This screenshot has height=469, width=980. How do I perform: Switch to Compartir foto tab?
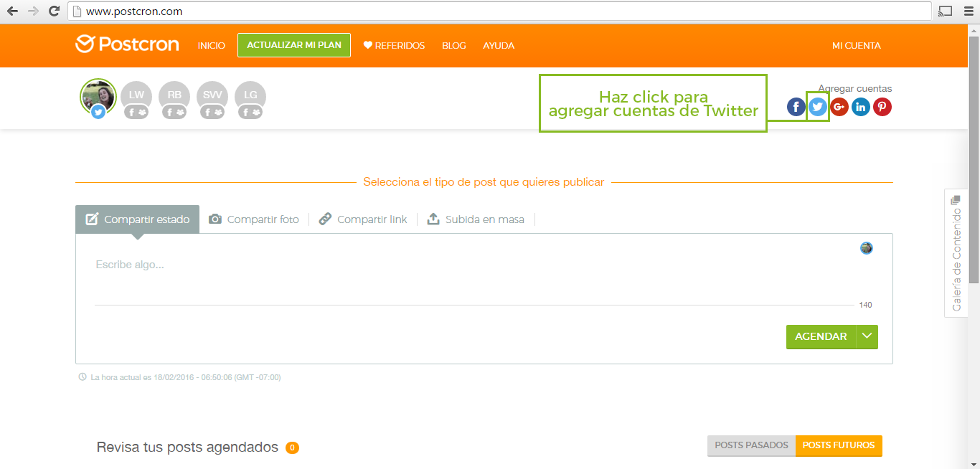254,219
